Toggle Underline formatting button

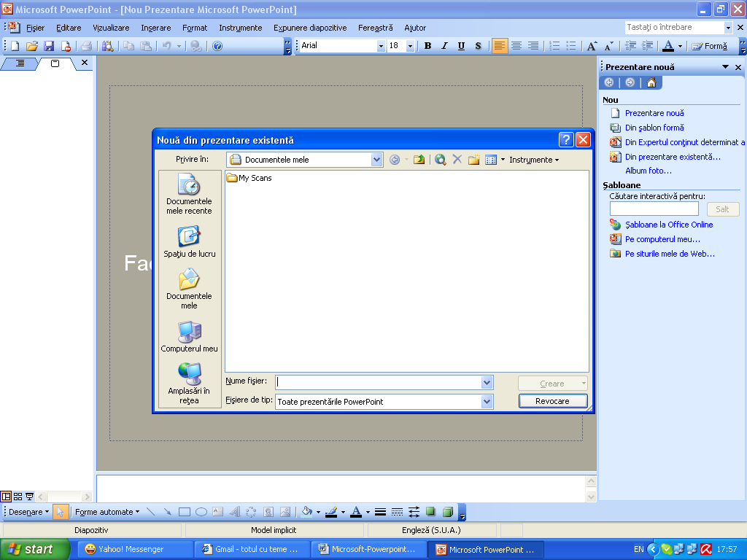click(x=461, y=46)
